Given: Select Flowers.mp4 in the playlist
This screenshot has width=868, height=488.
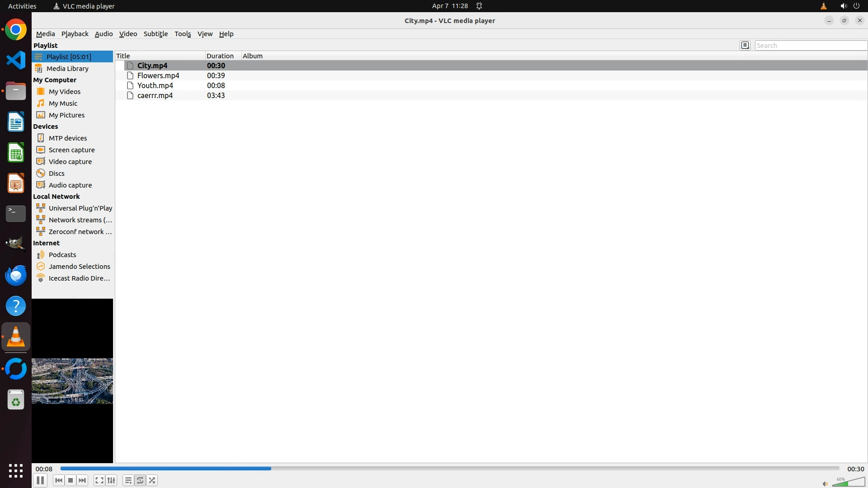Looking at the screenshot, I should pos(158,75).
